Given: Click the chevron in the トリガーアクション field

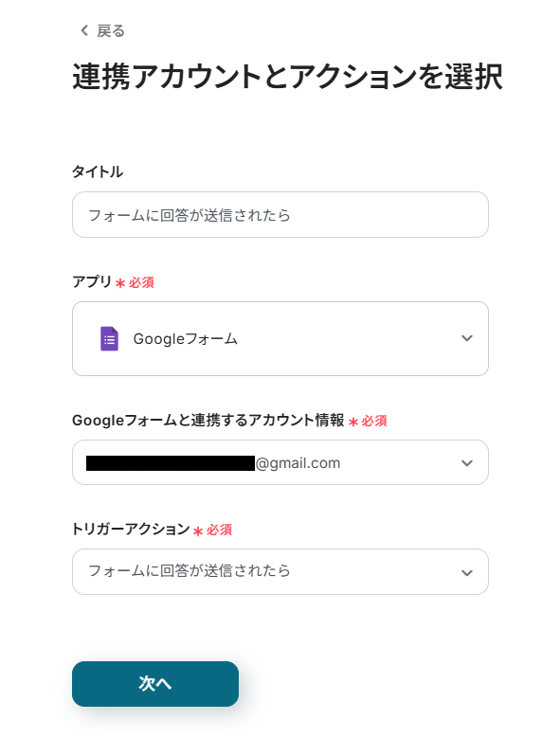Looking at the screenshot, I should click(x=467, y=573).
